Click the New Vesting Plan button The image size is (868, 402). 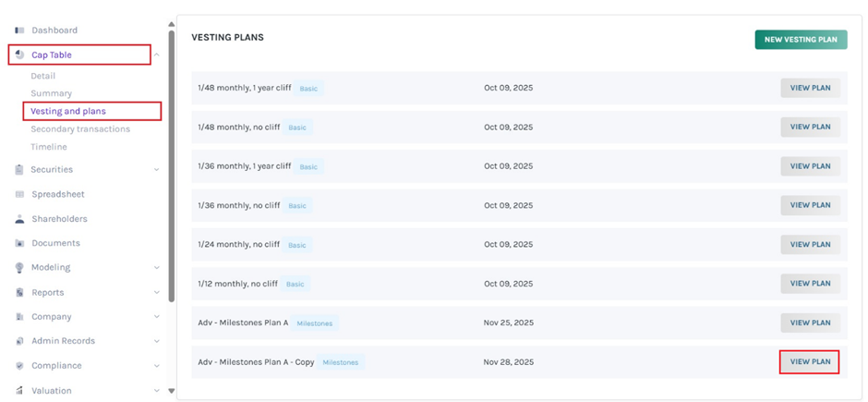[x=801, y=40]
